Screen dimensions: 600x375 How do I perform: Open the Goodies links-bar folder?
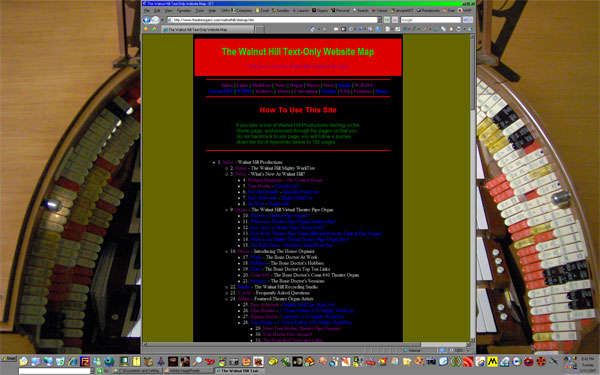coord(280,11)
